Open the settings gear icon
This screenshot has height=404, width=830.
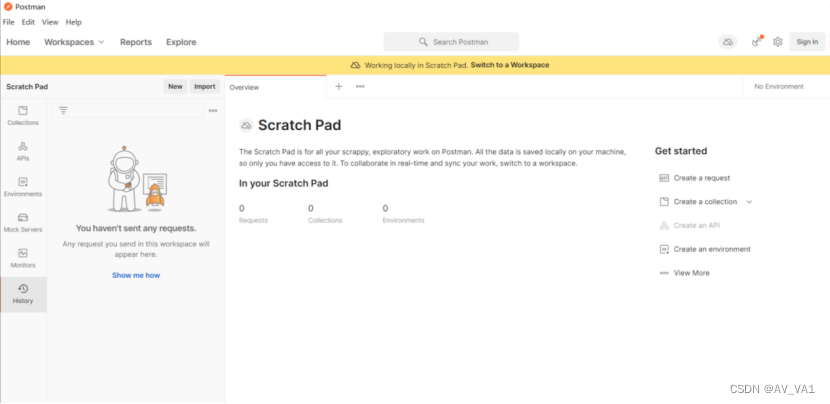click(777, 42)
